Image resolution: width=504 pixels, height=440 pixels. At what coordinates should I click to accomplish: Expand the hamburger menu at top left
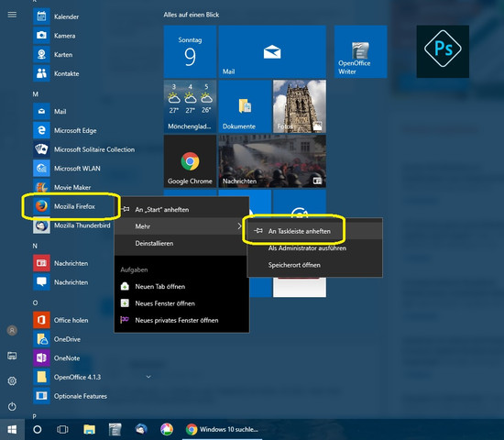click(x=12, y=15)
